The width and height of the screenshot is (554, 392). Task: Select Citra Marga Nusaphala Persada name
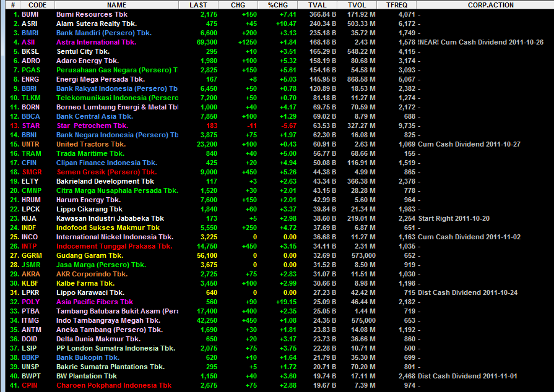coord(117,190)
